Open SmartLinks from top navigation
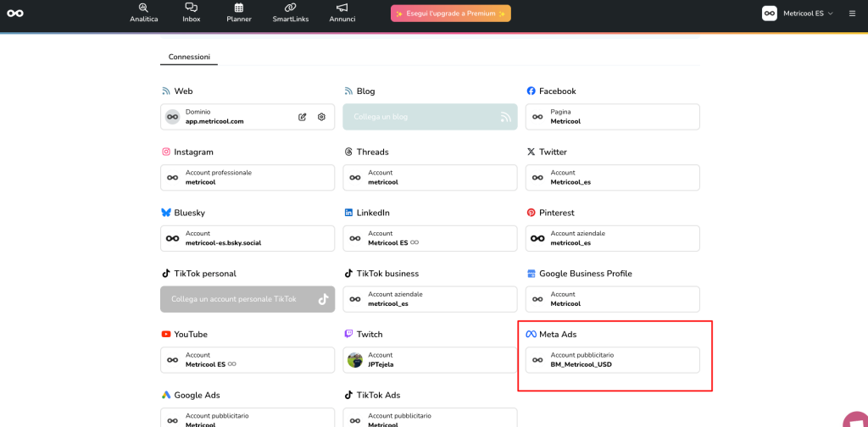 tap(290, 13)
